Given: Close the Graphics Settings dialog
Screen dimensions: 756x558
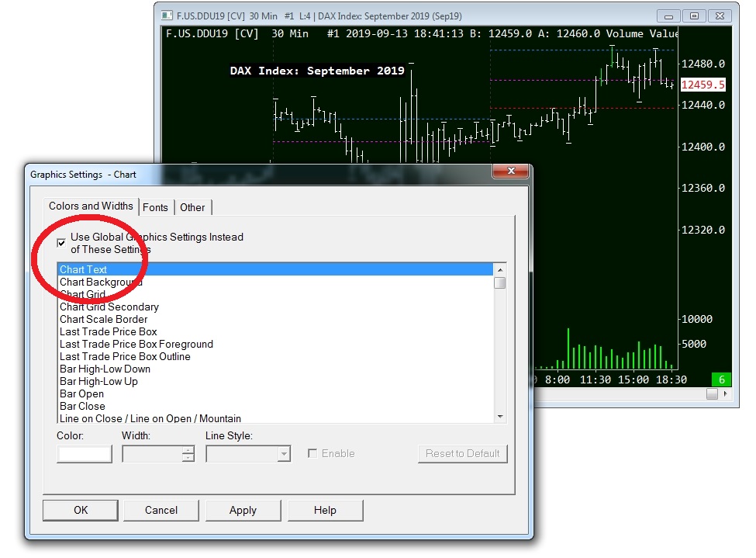Looking at the screenshot, I should [x=510, y=171].
